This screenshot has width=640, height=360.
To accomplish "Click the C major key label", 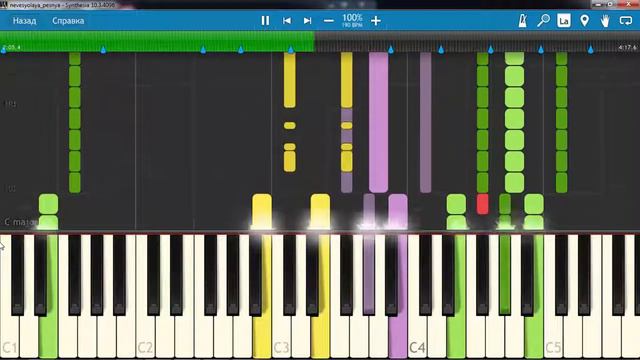I will pyautogui.click(x=20, y=222).
